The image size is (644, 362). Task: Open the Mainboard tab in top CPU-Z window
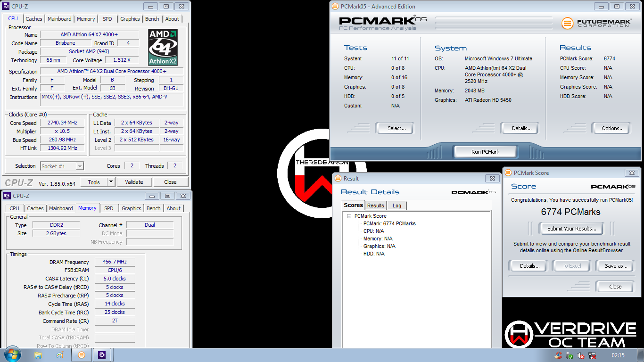click(59, 19)
